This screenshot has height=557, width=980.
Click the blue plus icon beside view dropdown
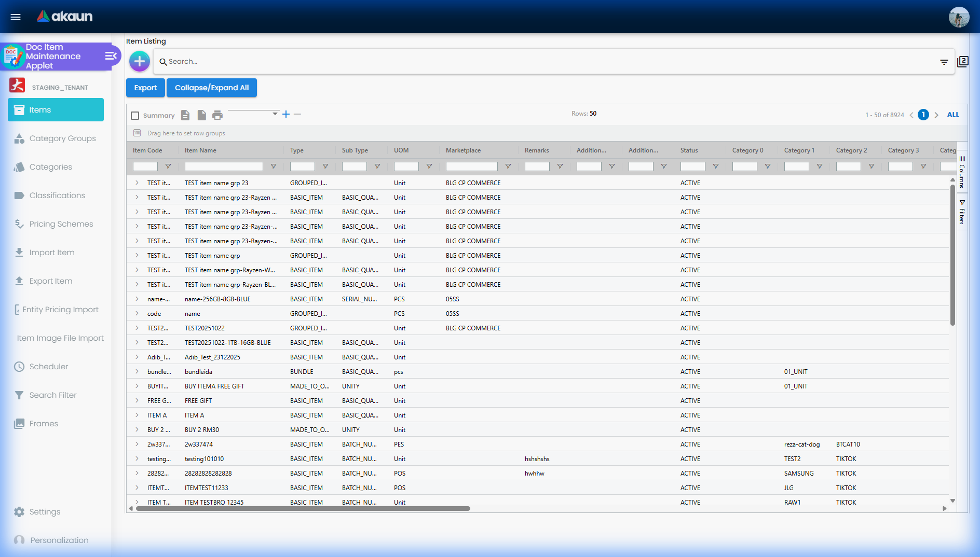coord(286,114)
